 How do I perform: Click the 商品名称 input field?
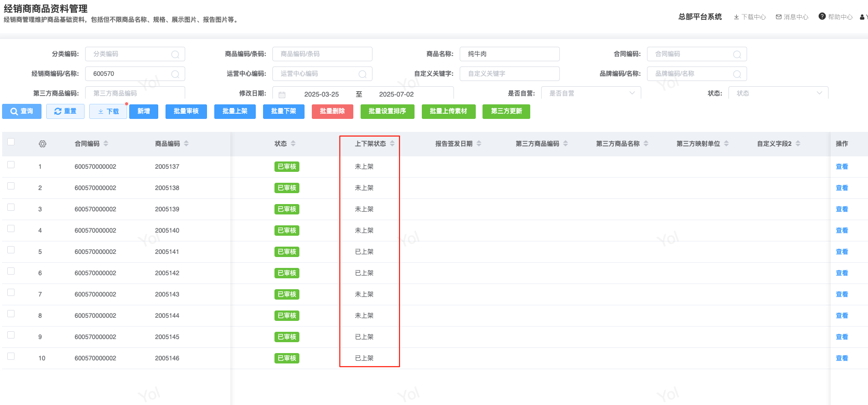509,54
